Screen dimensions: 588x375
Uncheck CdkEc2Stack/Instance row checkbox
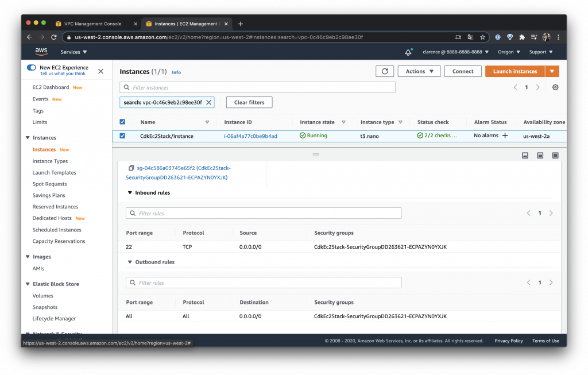(x=122, y=136)
